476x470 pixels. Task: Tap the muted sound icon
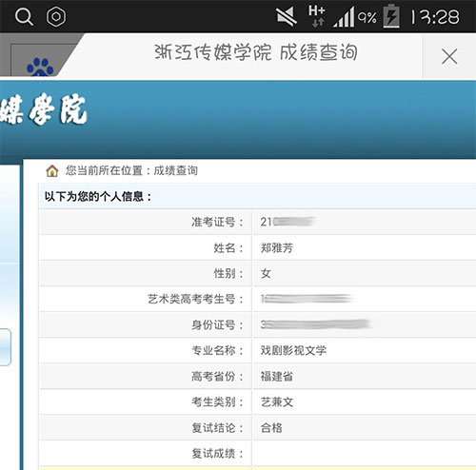287,16
